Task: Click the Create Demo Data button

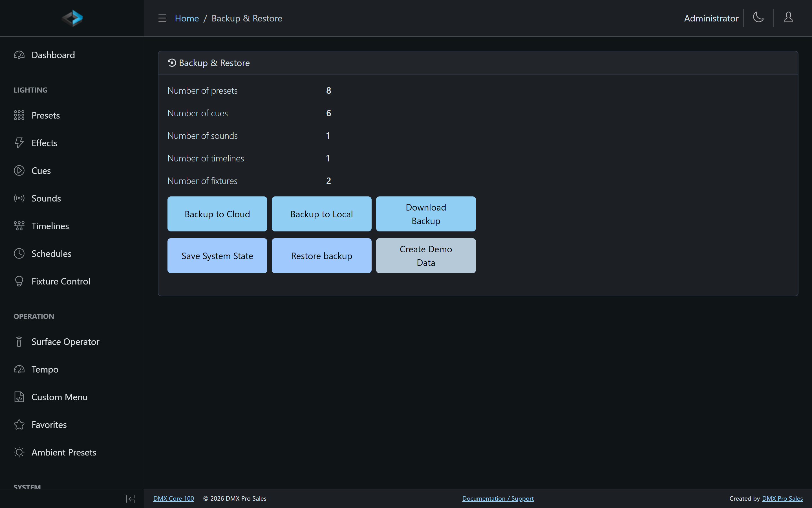Action: coord(426,256)
